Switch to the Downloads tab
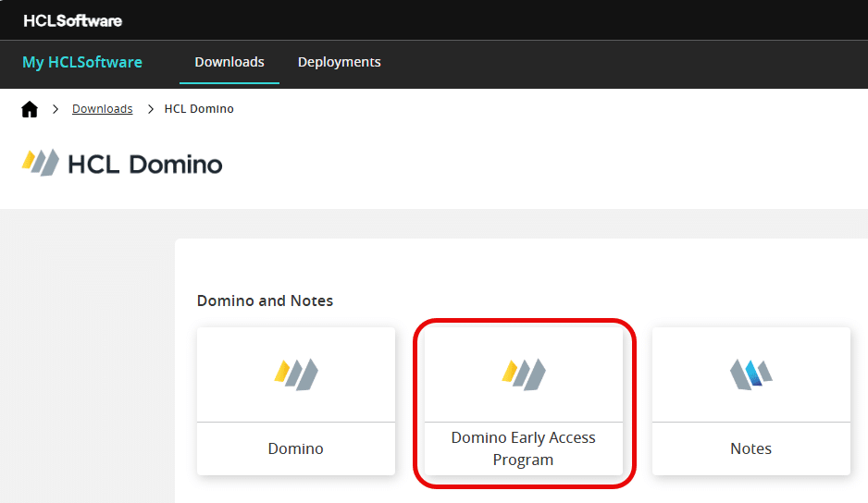 tap(229, 62)
